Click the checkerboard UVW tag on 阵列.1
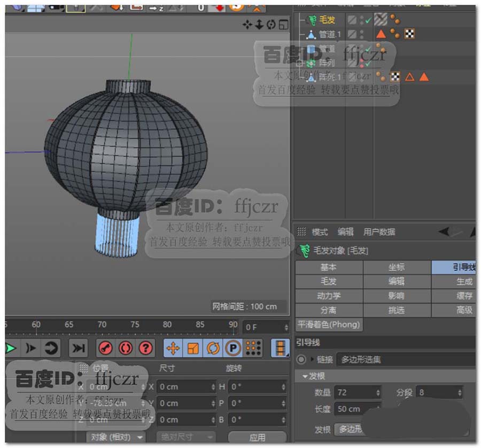481x448 pixels. pyautogui.click(x=395, y=76)
